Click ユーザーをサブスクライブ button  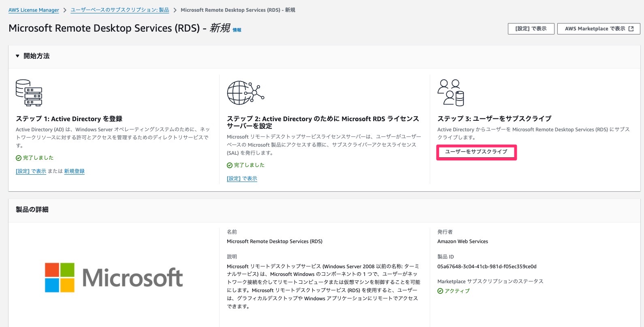pos(476,152)
